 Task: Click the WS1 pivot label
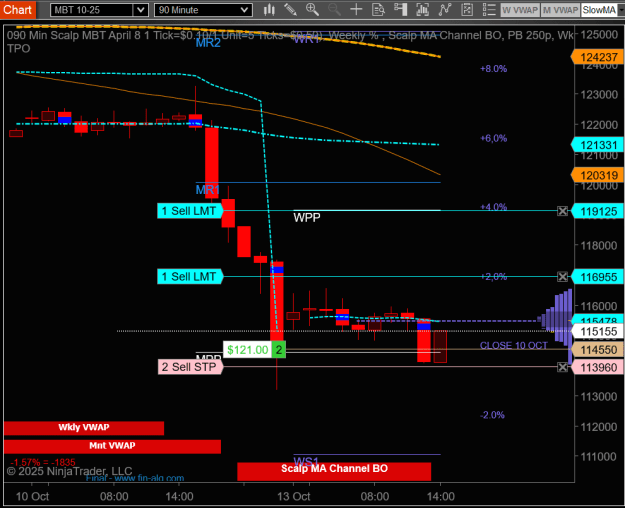306,461
